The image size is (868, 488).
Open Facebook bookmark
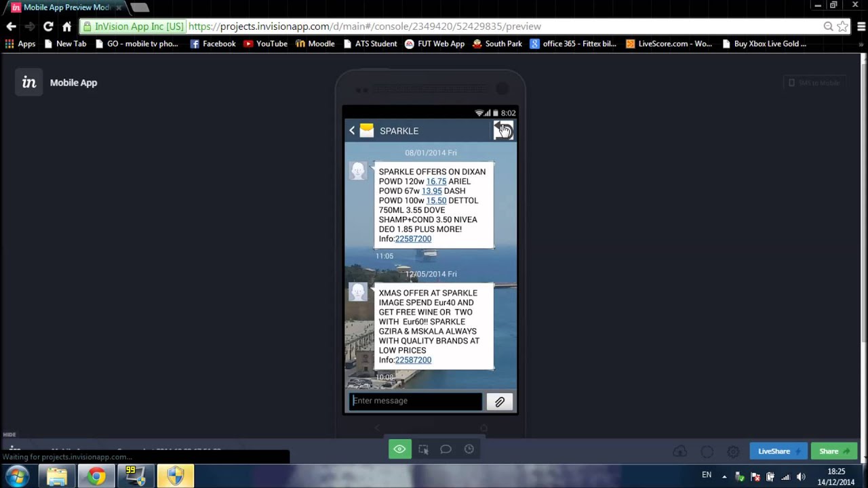click(x=213, y=44)
